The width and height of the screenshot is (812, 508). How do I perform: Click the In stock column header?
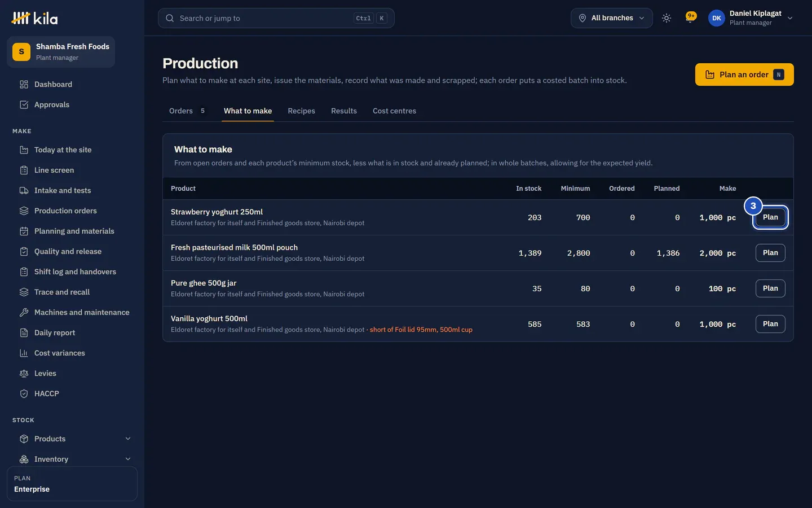[x=528, y=189]
